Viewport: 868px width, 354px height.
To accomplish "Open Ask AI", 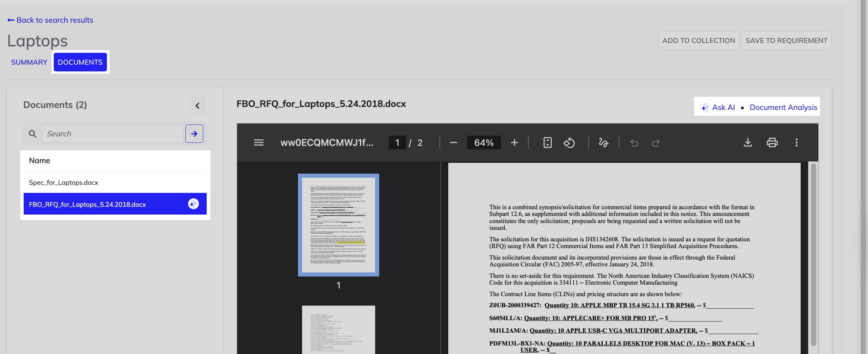I will (x=718, y=107).
